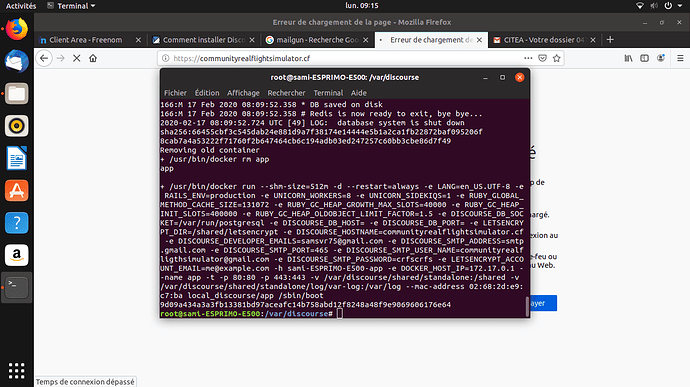Open the Amazon launcher in the dock
The width and height of the screenshot is (690, 387).
pos(17,255)
